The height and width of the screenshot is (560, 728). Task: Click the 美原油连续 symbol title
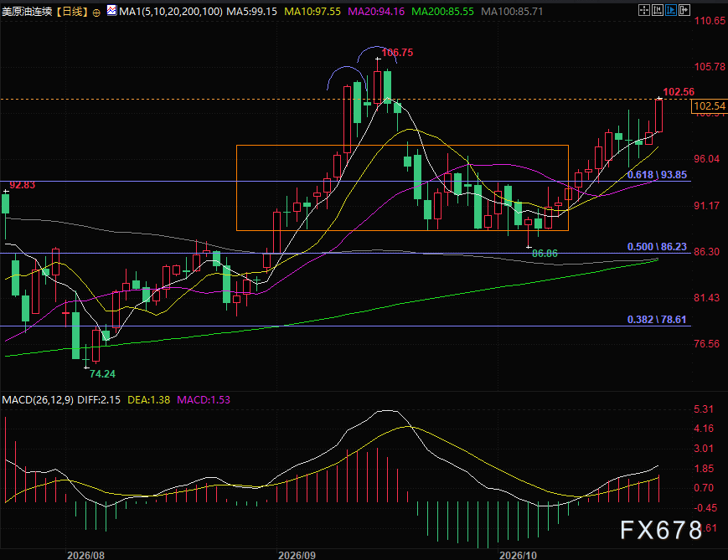tap(27, 12)
